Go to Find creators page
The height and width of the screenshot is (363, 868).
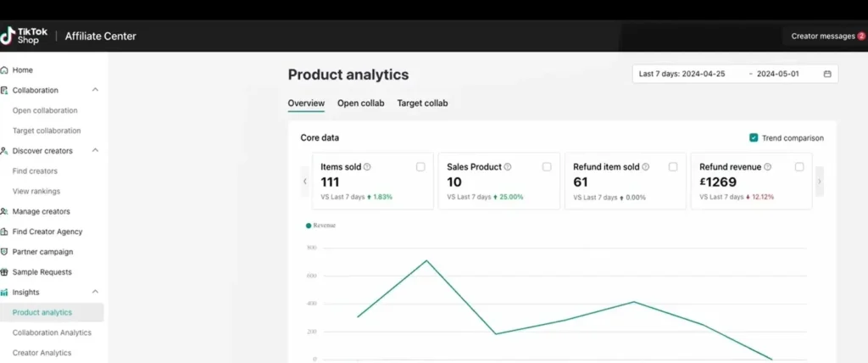[35, 171]
